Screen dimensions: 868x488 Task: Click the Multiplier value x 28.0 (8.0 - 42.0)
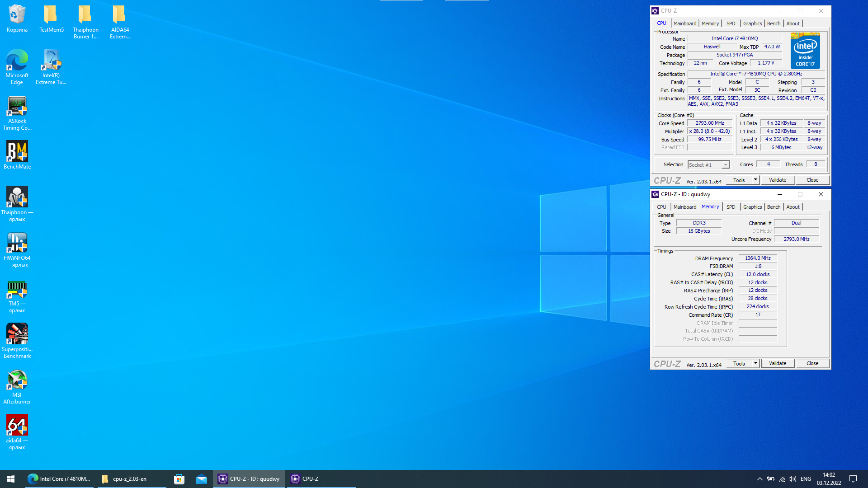pos(710,131)
